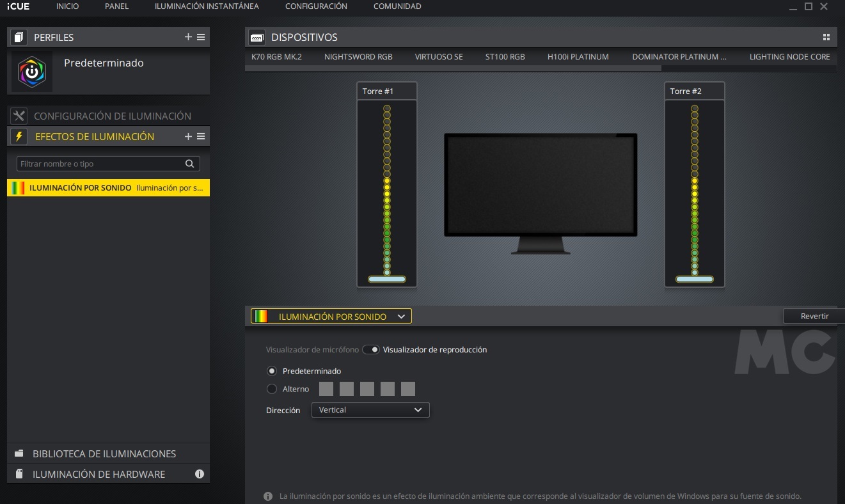Screen dimensions: 845x504
Task: Click the grid view icon in Dispositivos header
Action: (x=826, y=37)
